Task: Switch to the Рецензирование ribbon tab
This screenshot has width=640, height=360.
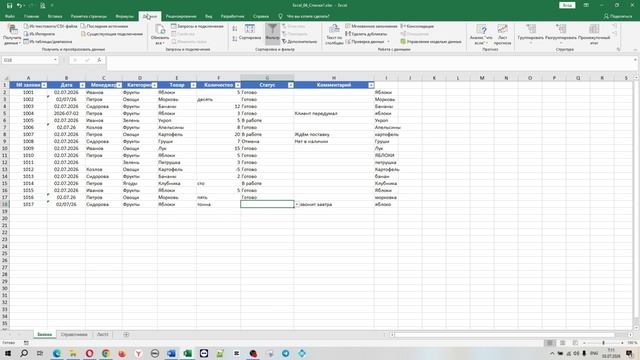Action: click(181, 16)
